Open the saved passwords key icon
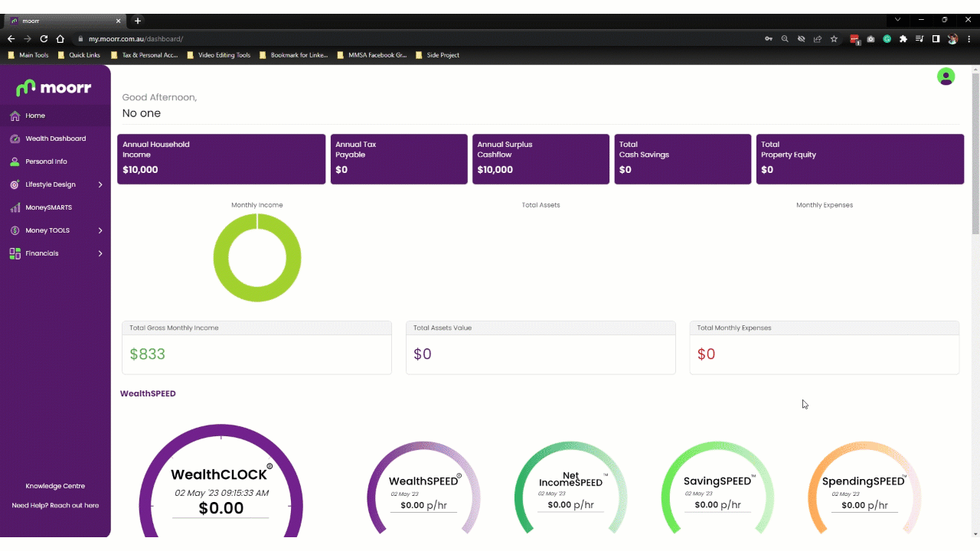This screenshot has height=551, width=980. [x=769, y=38]
